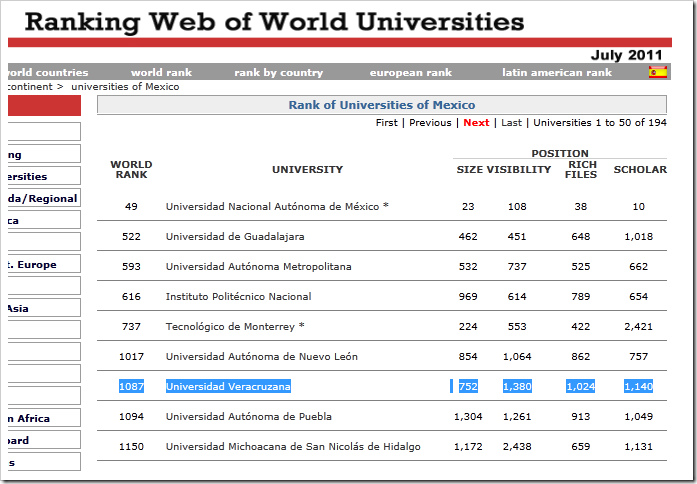Select Universidad Autónoma Metropolitana row
697x484 pixels.
tap(258, 267)
